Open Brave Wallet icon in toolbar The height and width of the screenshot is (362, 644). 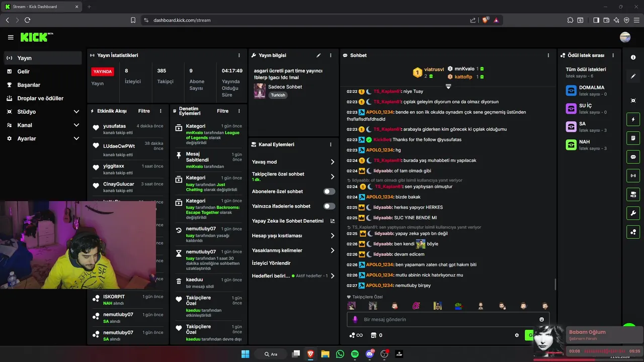606,20
